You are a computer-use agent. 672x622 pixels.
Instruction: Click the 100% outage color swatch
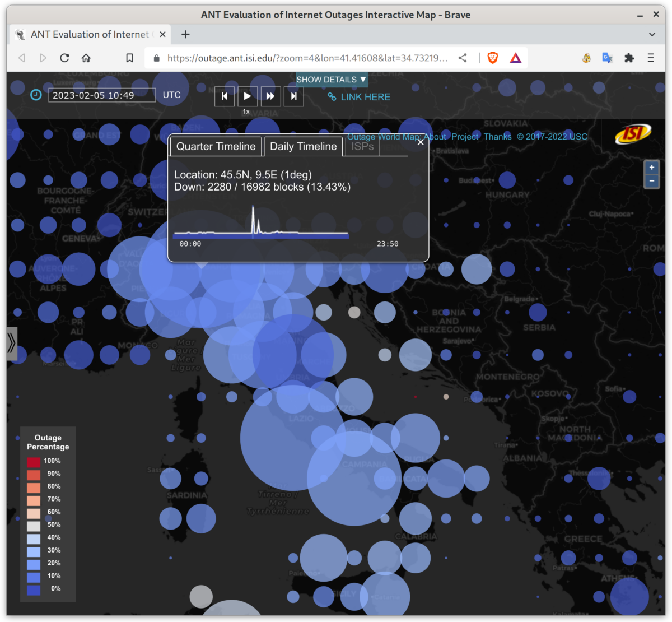34,462
